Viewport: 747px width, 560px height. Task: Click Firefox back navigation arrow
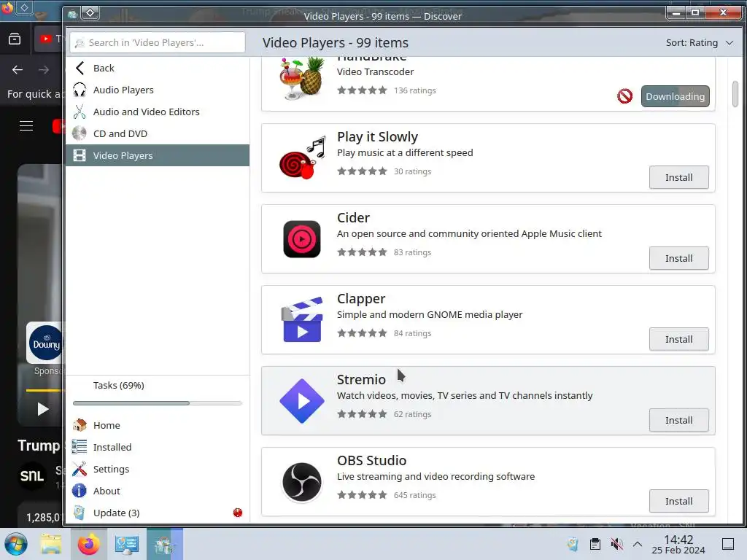pos(18,70)
